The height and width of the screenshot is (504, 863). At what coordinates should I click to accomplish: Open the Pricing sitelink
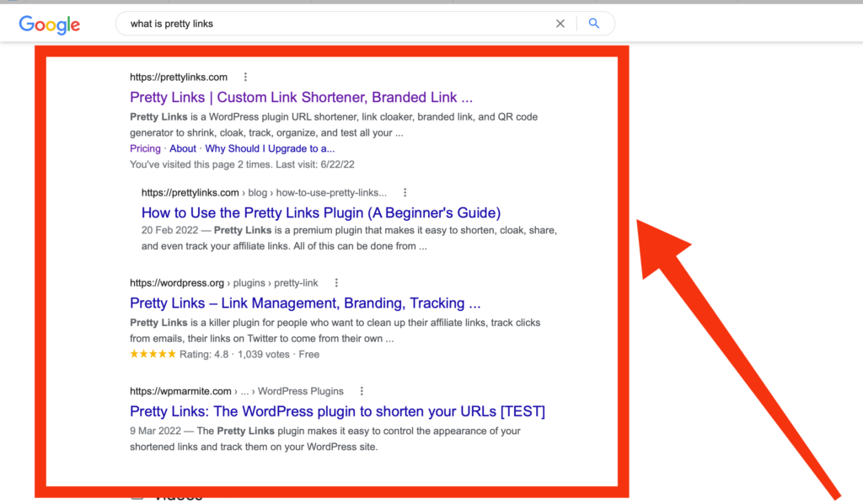click(x=145, y=148)
